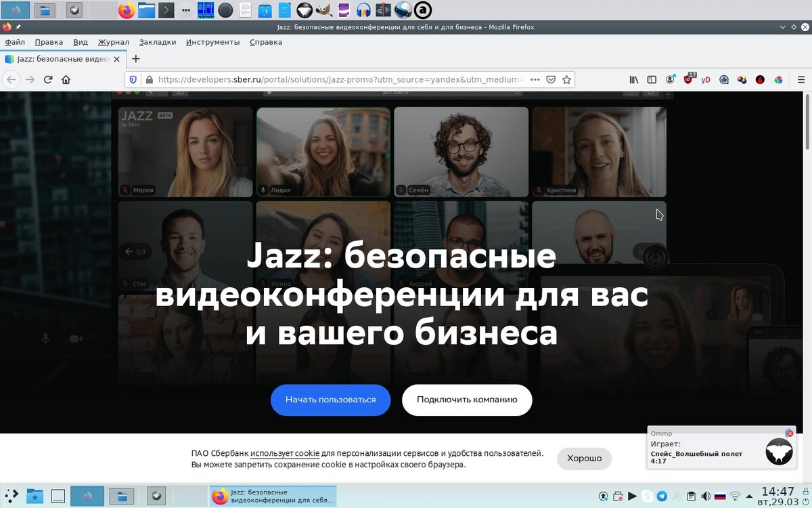Launch Audacity headphones icon in top panel

pyautogui.click(x=363, y=10)
